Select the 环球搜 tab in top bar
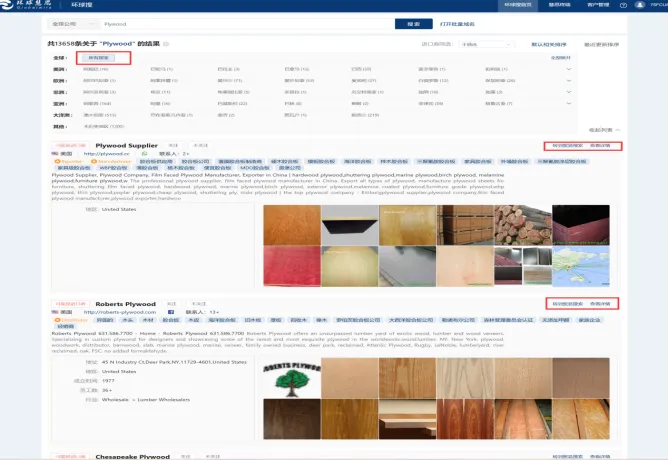The width and height of the screenshot is (669, 460). [x=81, y=5]
